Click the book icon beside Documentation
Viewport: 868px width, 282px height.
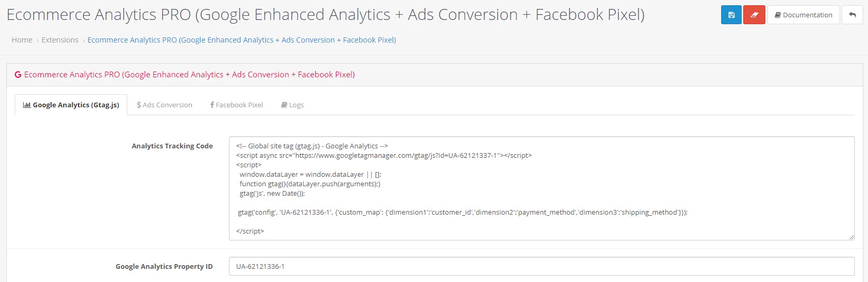[x=777, y=15]
